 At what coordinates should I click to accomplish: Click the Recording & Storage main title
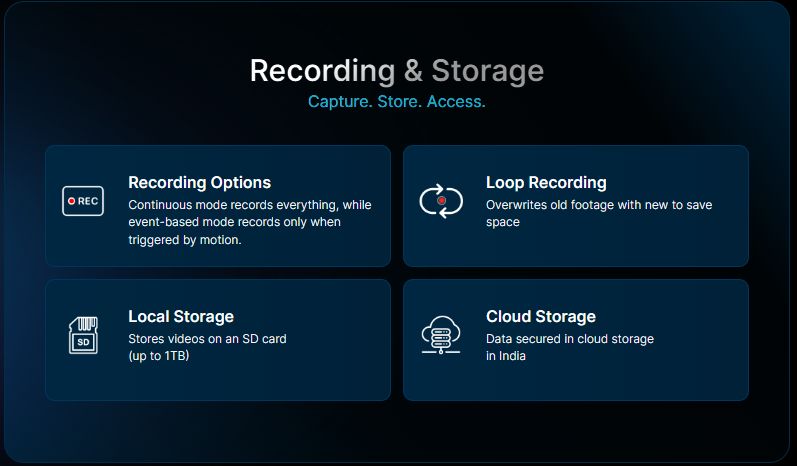(x=396, y=71)
